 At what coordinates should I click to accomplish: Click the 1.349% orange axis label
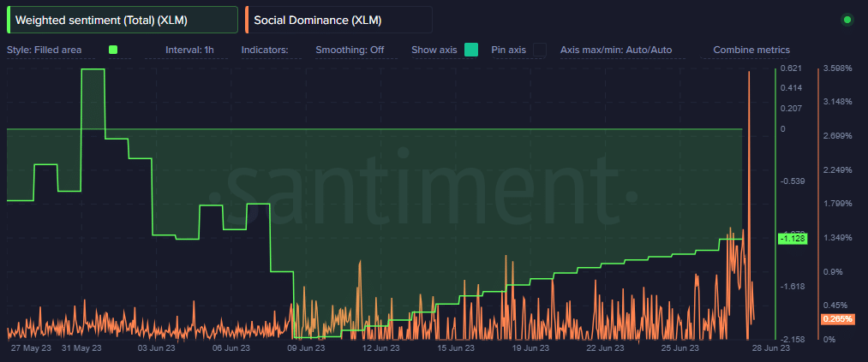coord(836,238)
